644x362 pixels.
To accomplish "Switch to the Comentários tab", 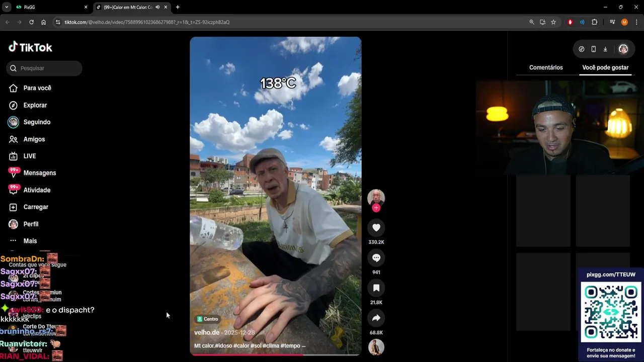I will pos(546,67).
